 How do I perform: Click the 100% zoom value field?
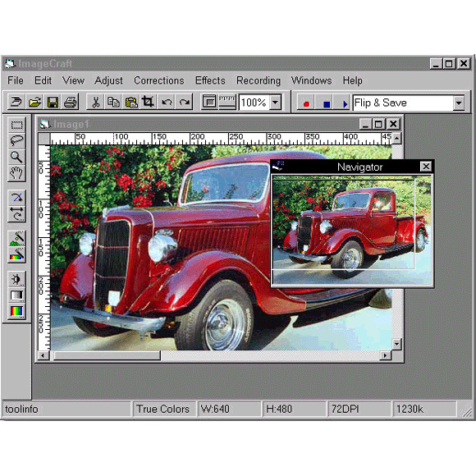click(254, 103)
